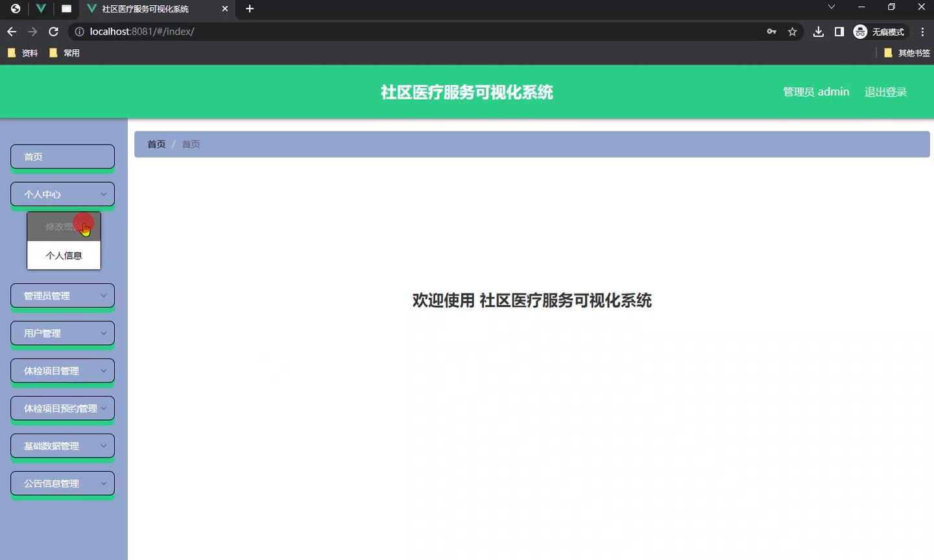Screen dimensions: 934x560
Task: View site information icon in address bar
Action: 79,32
